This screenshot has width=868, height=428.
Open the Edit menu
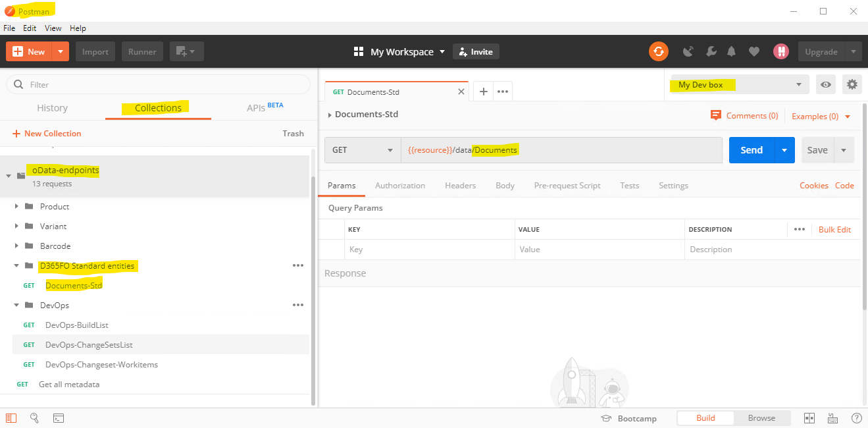(x=30, y=28)
